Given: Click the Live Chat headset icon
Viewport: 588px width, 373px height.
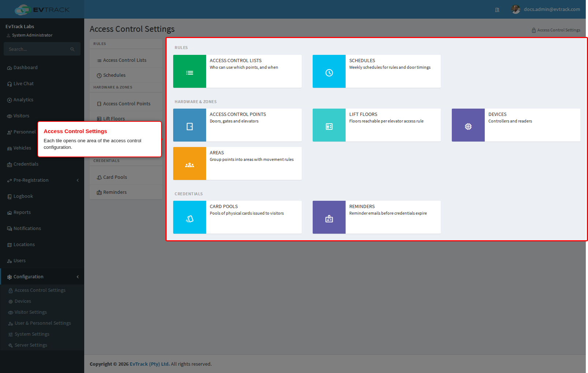Looking at the screenshot, I should [10, 84].
